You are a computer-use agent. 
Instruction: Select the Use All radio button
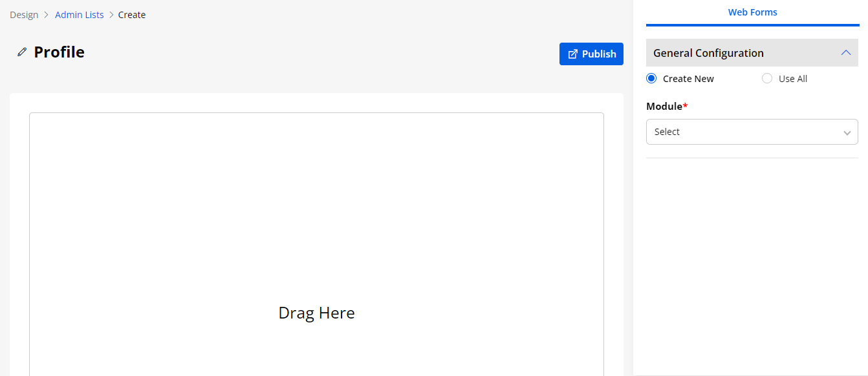pyautogui.click(x=767, y=79)
